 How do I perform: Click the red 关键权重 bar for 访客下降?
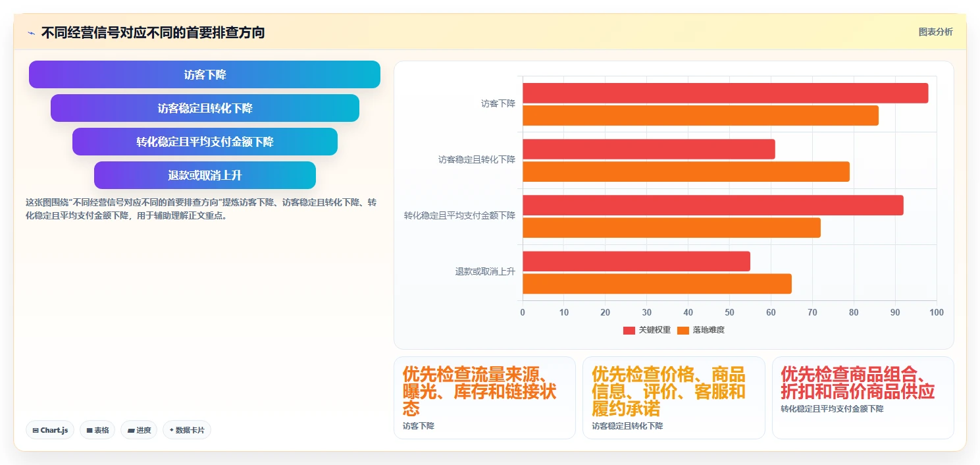pos(725,93)
